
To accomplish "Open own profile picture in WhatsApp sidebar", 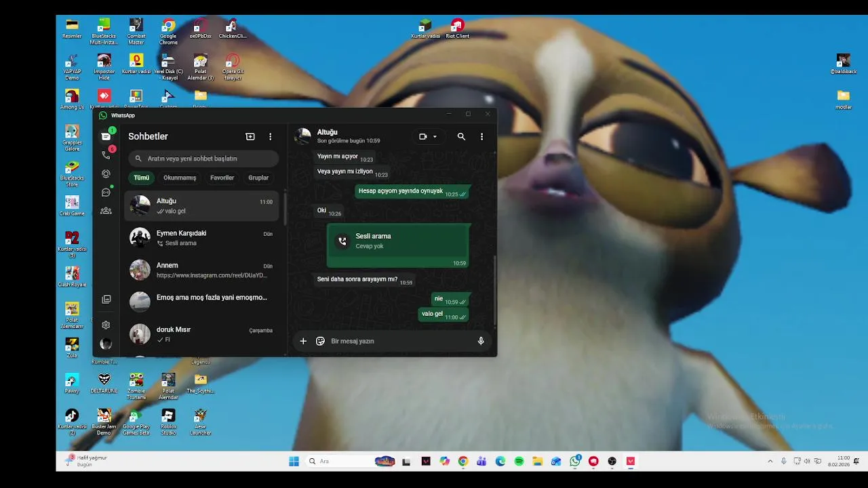I will [106, 344].
